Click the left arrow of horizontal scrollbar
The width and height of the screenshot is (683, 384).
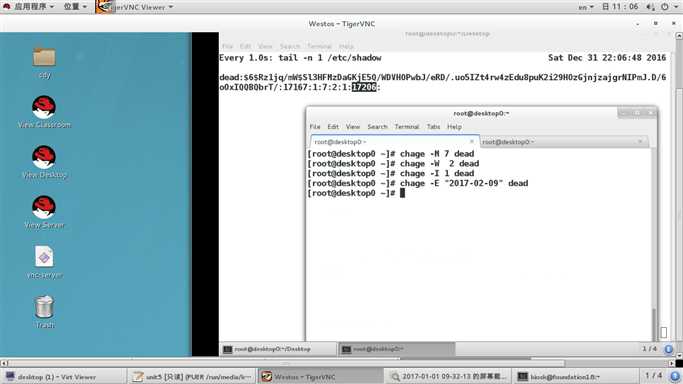point(4,363)
